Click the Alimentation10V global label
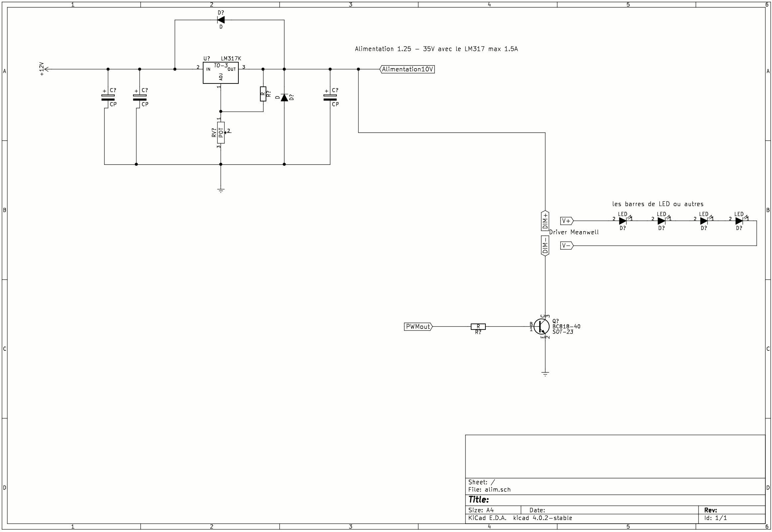 point(407,69)
